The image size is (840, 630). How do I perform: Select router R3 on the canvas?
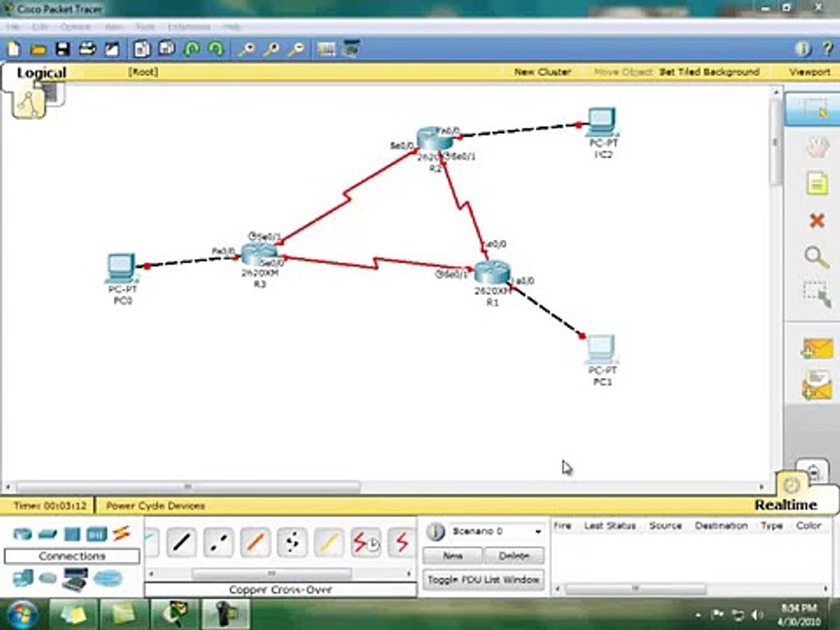point(259,255)
